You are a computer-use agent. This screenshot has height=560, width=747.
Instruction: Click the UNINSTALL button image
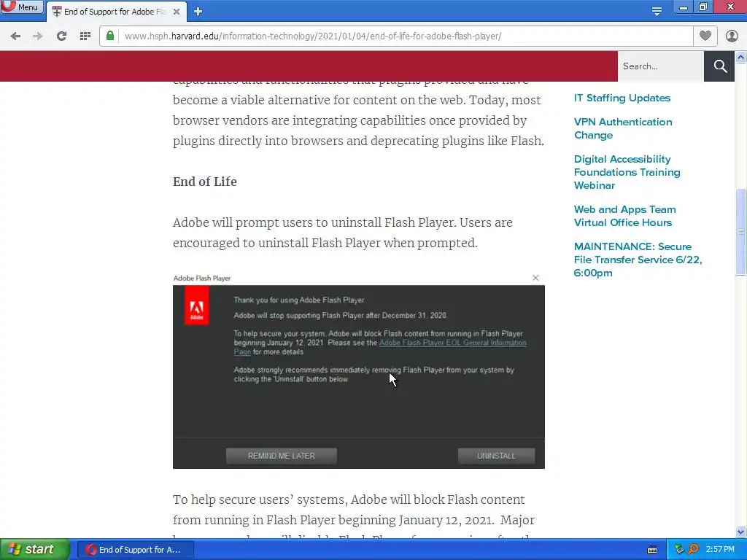496,456
